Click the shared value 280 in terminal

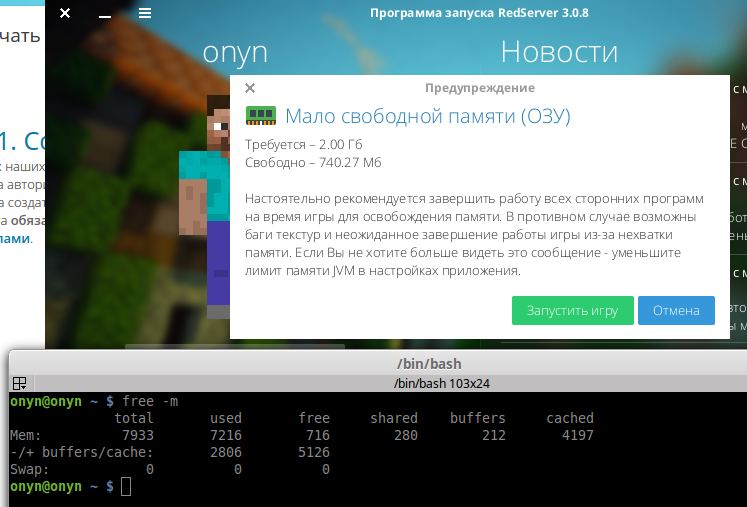pos(406,435)
